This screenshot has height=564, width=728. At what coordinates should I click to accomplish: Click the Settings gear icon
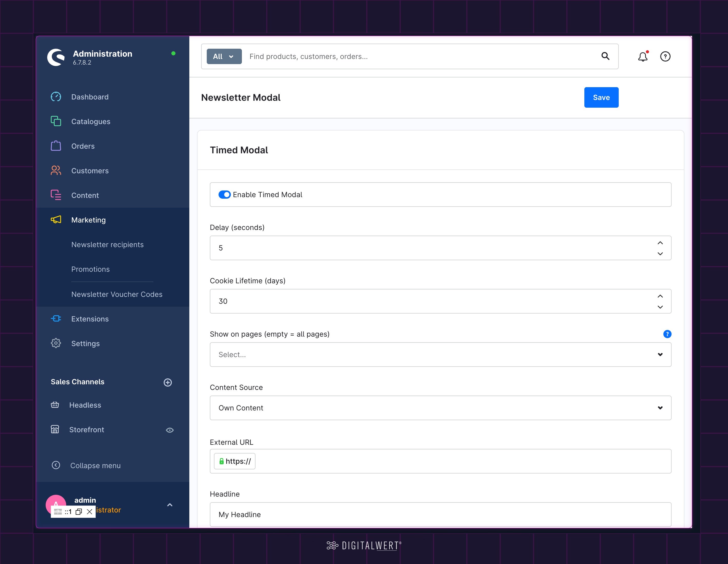pyautogui.click(x=56, y=343)
